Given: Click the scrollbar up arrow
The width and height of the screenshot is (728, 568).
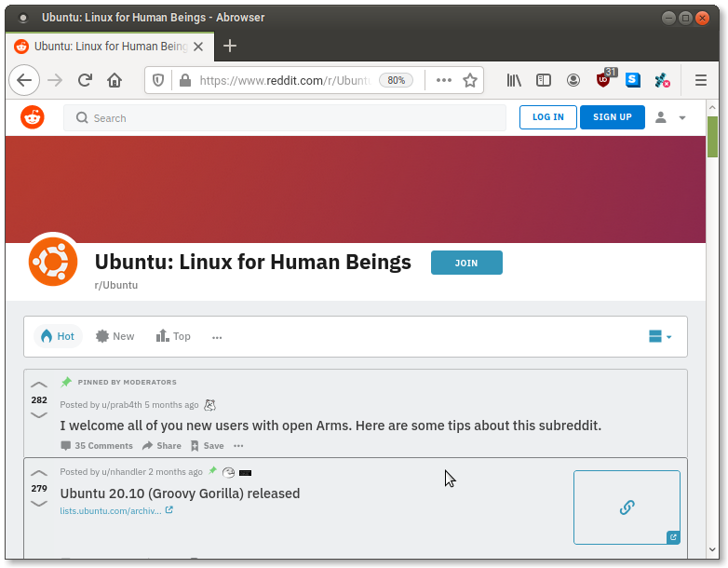Looking at the screenshot, I should 712,107.
